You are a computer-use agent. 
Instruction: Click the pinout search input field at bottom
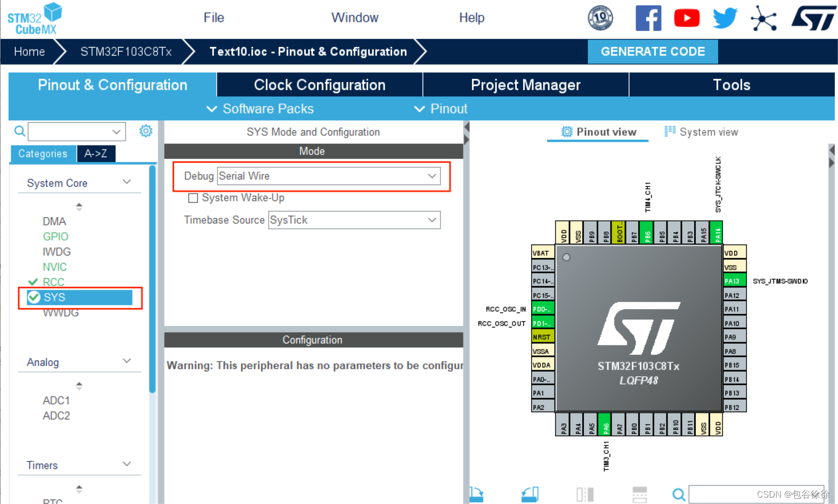click(x=756, y=494)
